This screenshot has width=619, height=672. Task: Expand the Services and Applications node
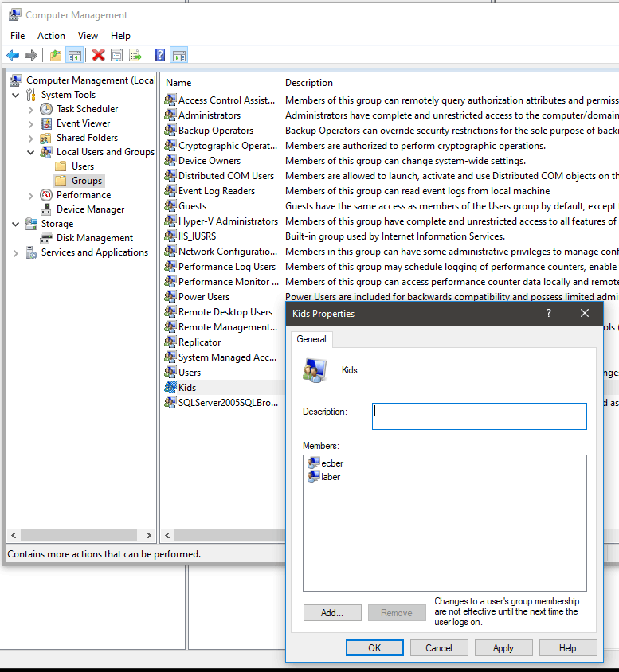pyautogui.click(x=16, y=253)
